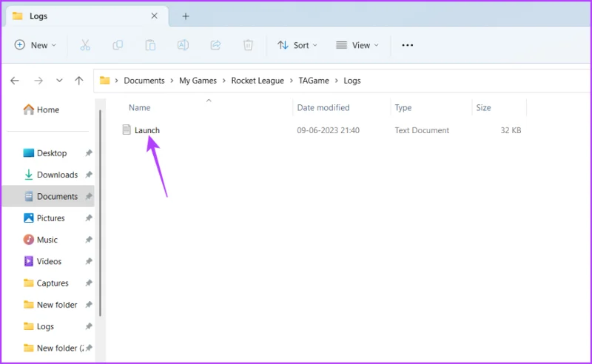Sort by the Name column header
The height and width of the screenshot is (364, 592).
tap(139, 107)
